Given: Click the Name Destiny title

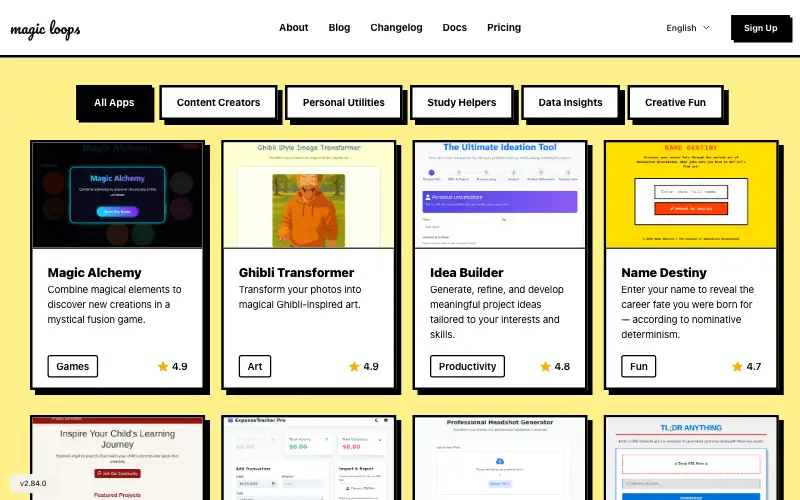Looking at the screenshot, I should pyautogui.click(x=664, y=272).
